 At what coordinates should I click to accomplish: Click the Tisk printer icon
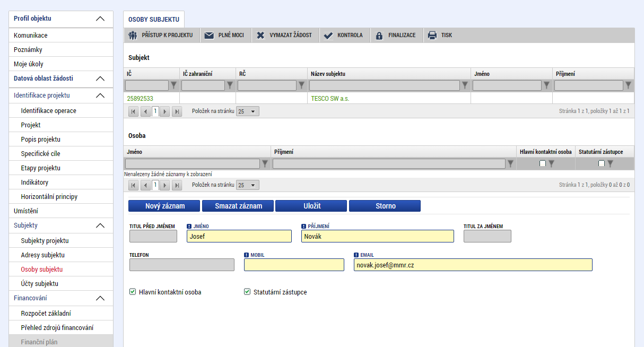(x=432, y=36)
